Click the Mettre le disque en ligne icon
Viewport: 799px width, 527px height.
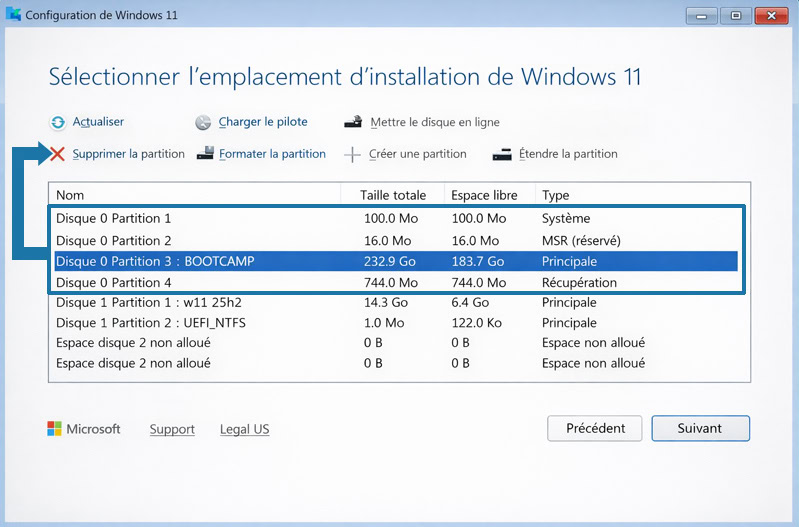[353, 122]
